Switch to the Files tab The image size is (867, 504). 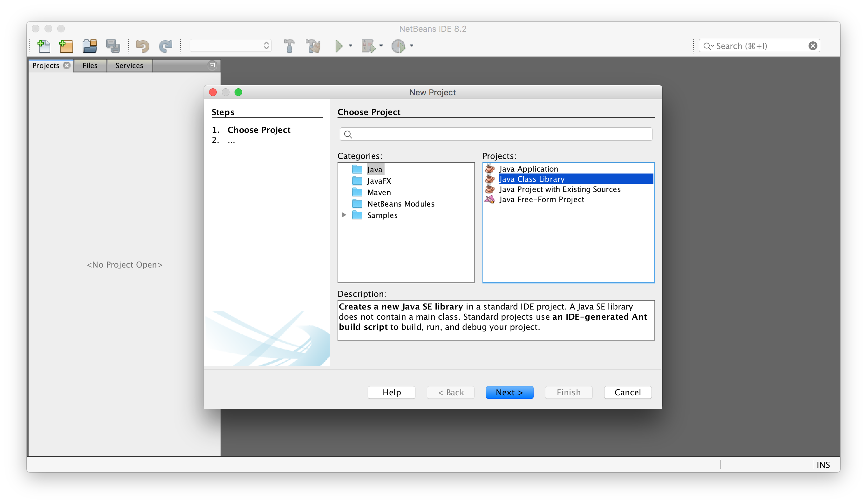tap(90, 65)
